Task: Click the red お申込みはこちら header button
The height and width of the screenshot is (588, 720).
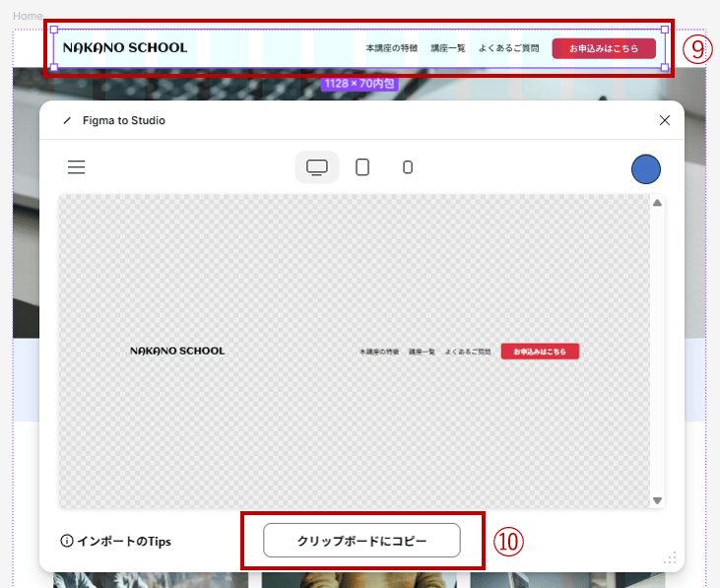Action: pos(603,48)
